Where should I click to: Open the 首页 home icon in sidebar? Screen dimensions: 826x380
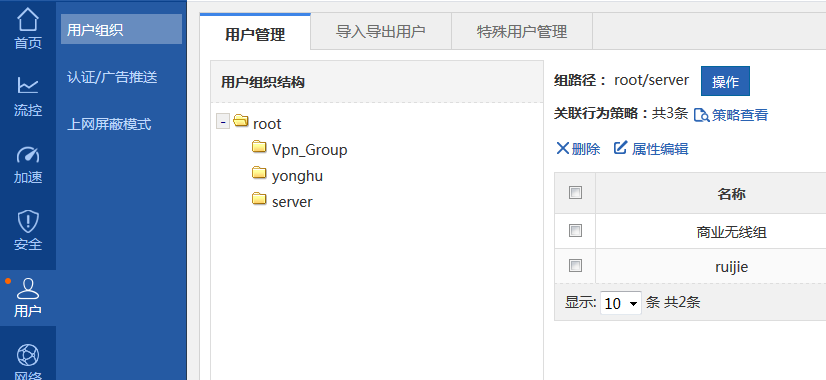(x=27, y=20)
